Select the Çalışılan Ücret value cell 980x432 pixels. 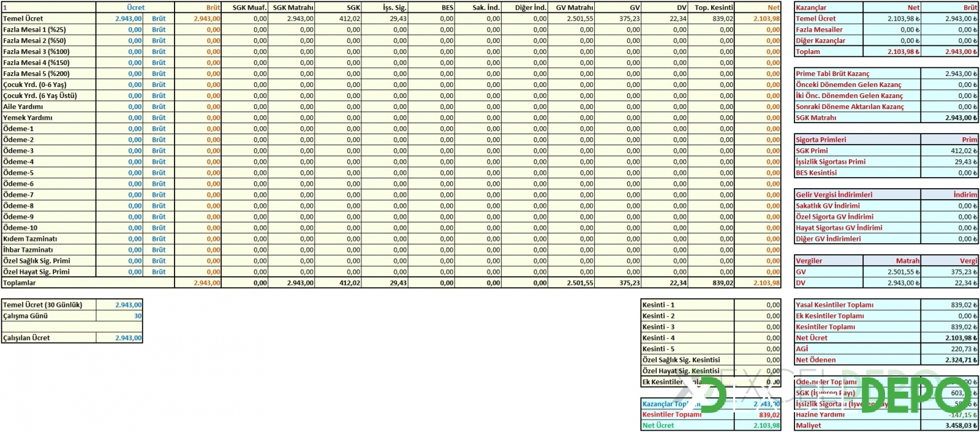[119, 338]
